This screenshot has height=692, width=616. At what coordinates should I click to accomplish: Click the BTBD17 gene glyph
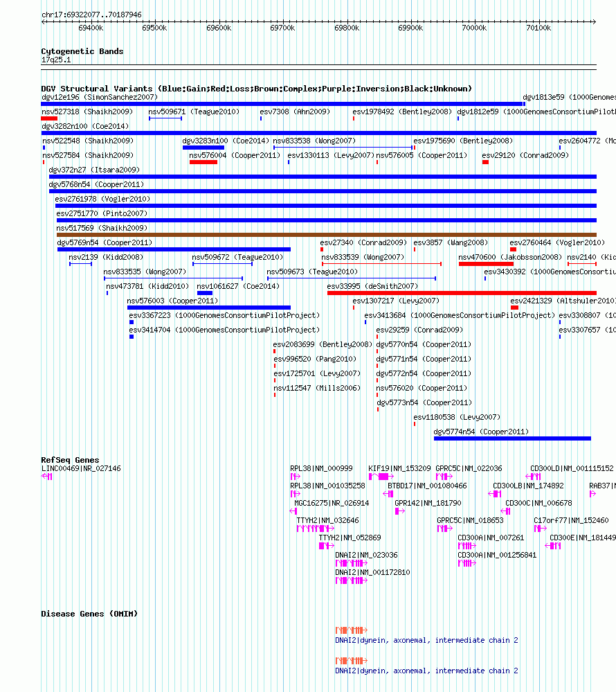click(x=388, y=494)
